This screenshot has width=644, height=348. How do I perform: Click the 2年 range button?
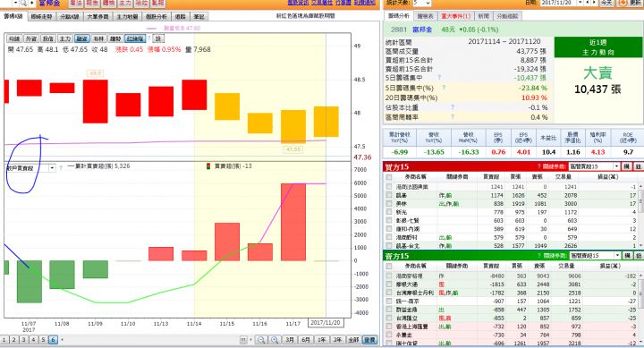pyautogui.click(x=337, y=340)
